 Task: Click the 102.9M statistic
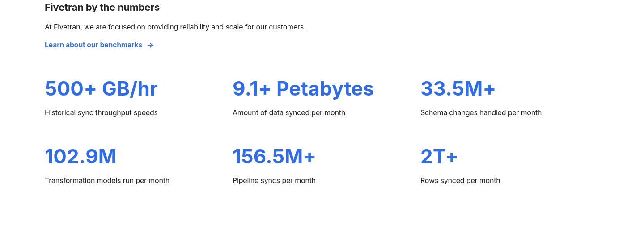(x=80, y=156)
